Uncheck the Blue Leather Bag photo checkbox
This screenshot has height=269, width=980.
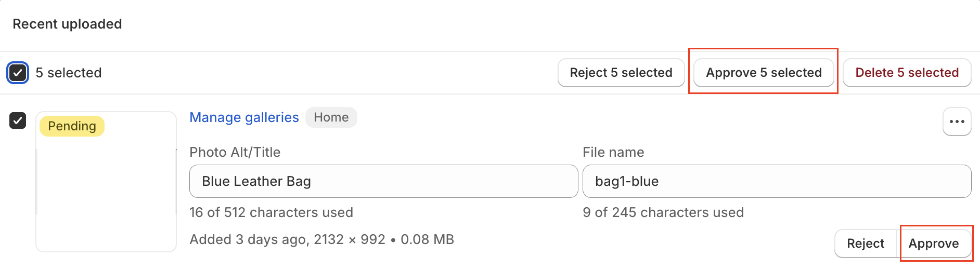tap(18, 120)
